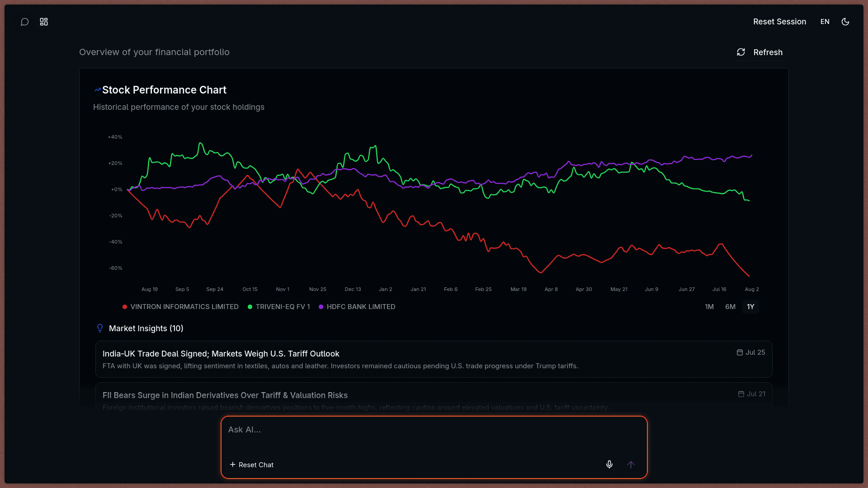This screenshot has height=488, width=868.
Task: Click the Jul 25 date label
Action: coord(755,352)
